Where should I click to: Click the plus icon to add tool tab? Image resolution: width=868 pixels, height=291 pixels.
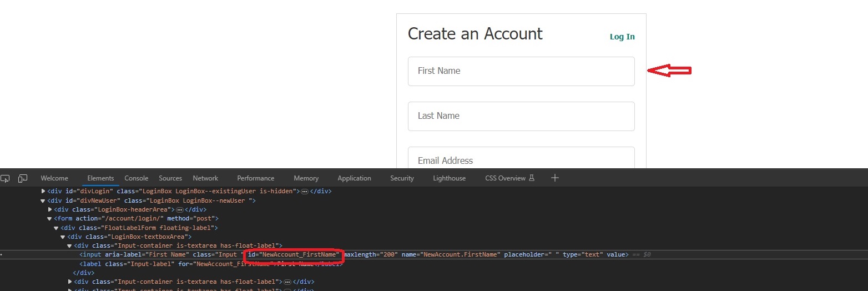[x=555, y=178]
